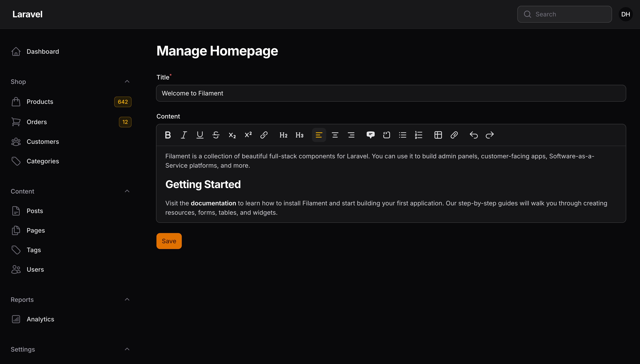Apply underline formatting in the editor

200,135
